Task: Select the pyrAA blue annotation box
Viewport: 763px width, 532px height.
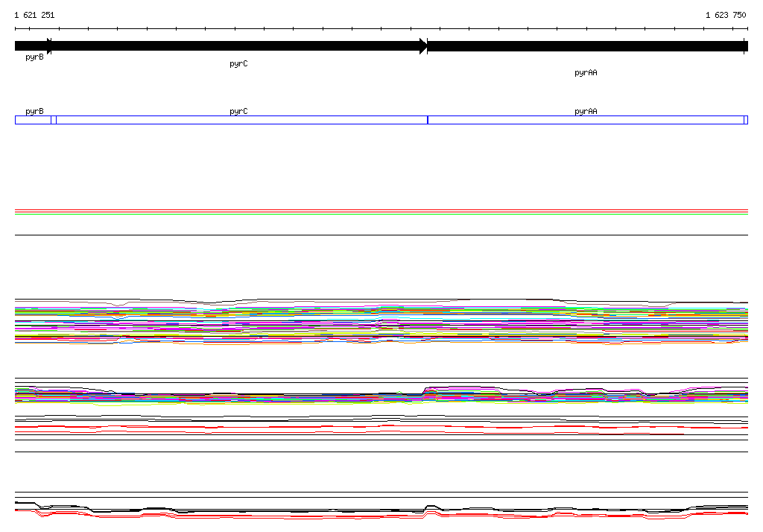Action: (x=586, y=120)
